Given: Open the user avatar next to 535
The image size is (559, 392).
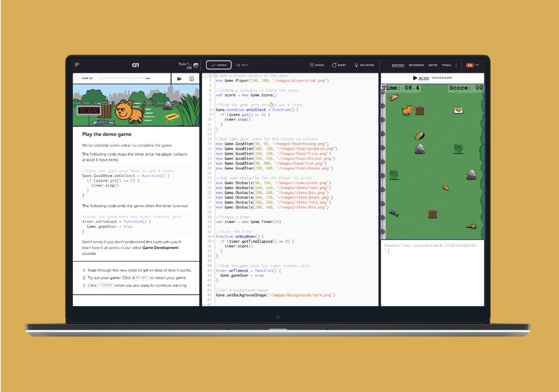Looking at the screenshot, I should click(x=196, y=65).
